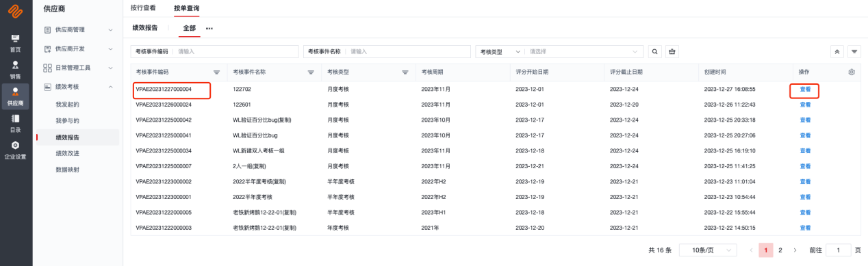Viewport: 868px width, 266px height.
Task: Click next page arrow
Action: click(x=794, y=250)
